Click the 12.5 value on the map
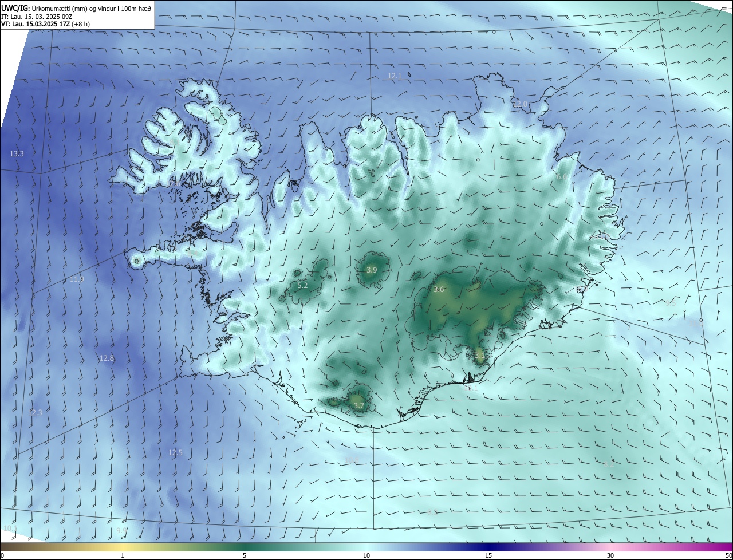 click(x=175, y=452)
